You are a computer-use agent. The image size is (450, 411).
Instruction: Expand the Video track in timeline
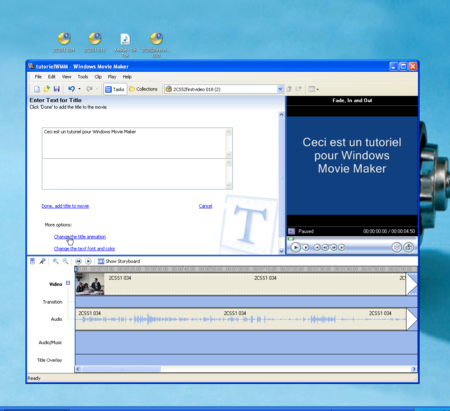coord(68,283)
